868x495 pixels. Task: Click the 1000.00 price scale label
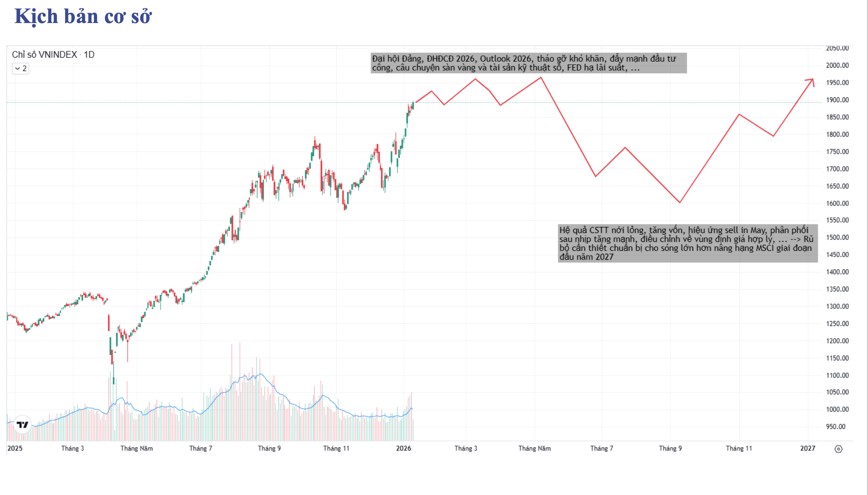(838, 409)
